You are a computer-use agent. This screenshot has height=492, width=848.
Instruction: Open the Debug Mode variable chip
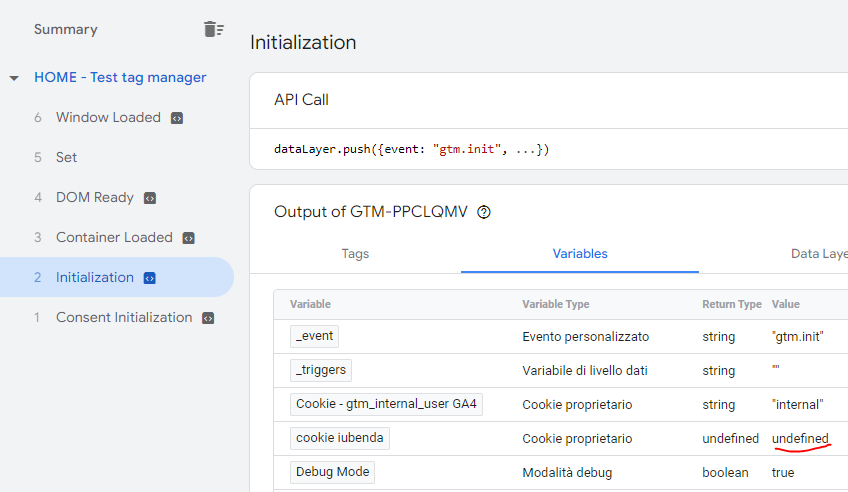[333, 472]
